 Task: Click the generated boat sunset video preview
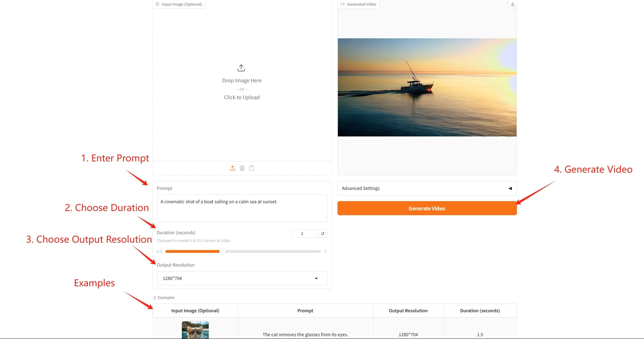click(427, 87)
